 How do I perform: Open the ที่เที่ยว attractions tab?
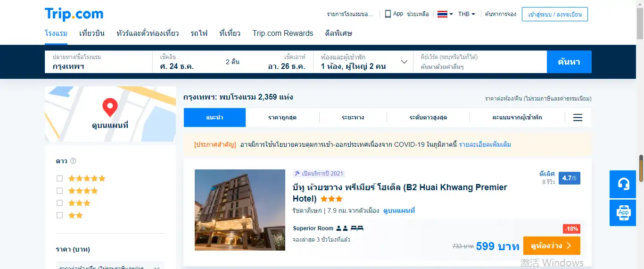pos(230,33)
